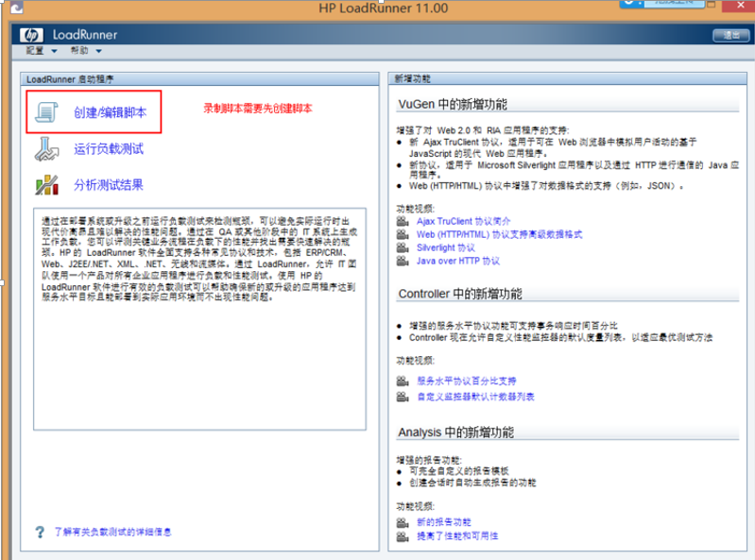Open Web (HTTP/HTML) 协议支持高级数据格式 link

pos(499,234)
